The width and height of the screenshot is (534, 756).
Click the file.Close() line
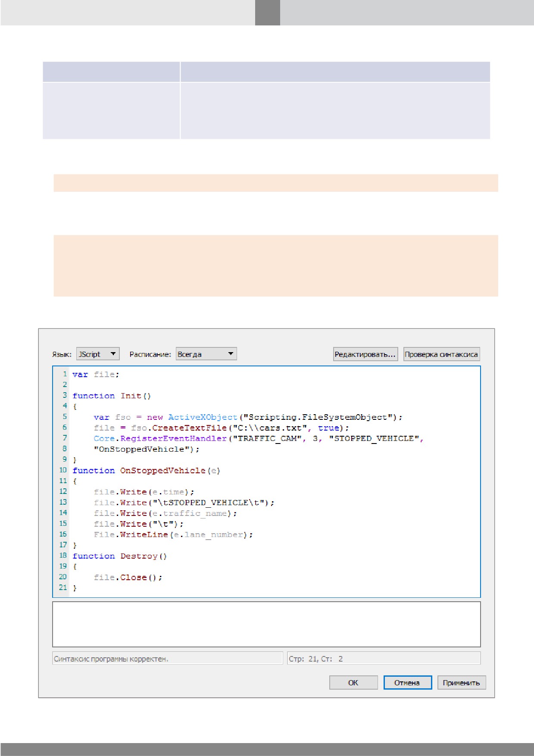[128, 577]
